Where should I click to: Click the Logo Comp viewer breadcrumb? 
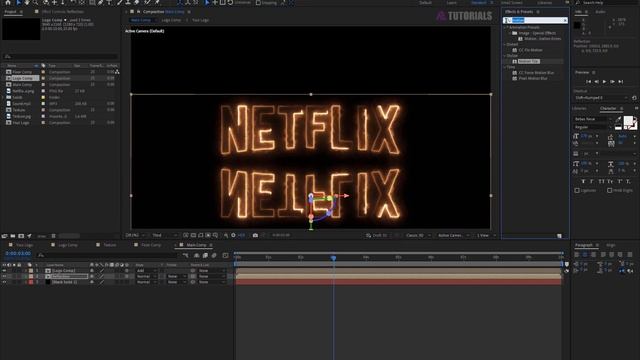point(171,20)
